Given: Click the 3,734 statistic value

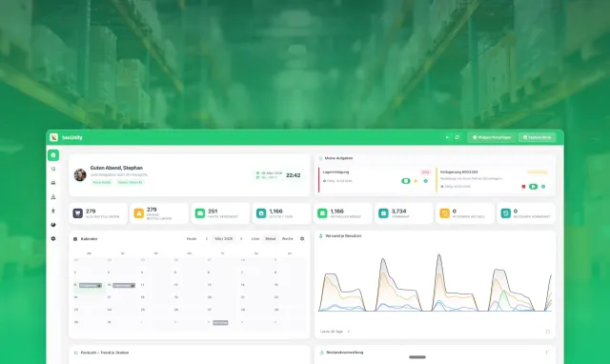Looking at the screenshot, I should (398, 211).
